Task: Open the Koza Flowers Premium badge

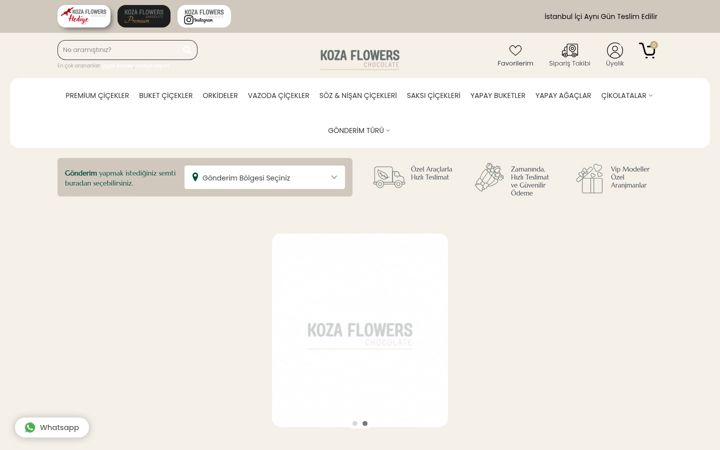Action: click(144, 17)
